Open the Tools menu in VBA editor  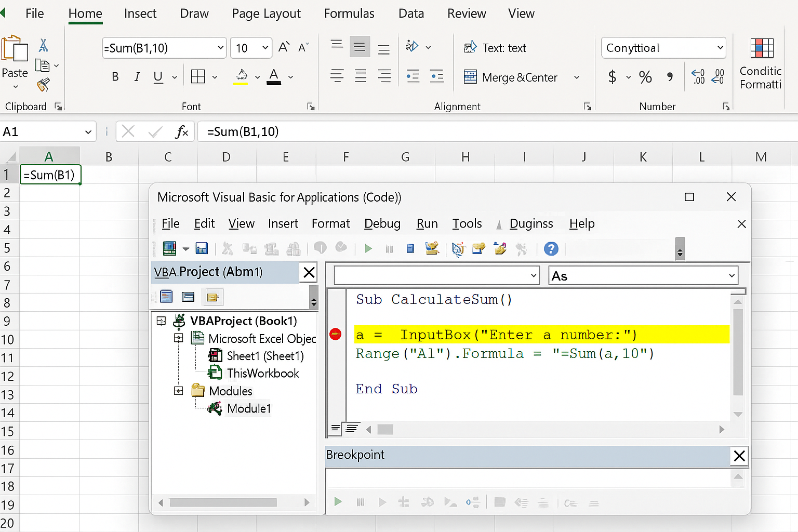(467, 223)
